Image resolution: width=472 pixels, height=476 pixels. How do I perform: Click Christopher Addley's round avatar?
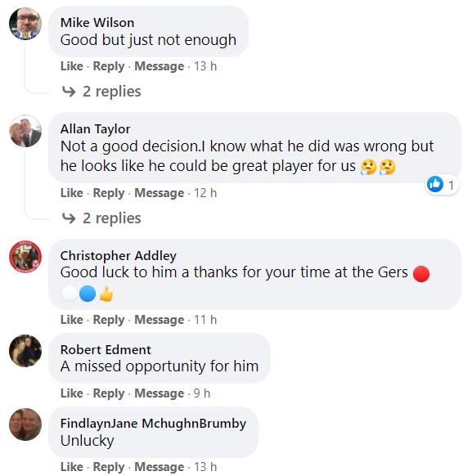(x=25, y=257)
